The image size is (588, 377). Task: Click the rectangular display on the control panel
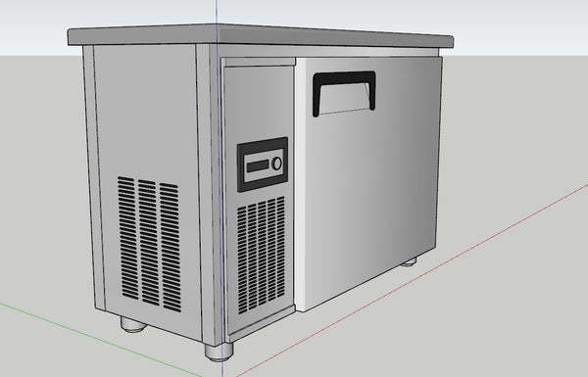(257, 165)
